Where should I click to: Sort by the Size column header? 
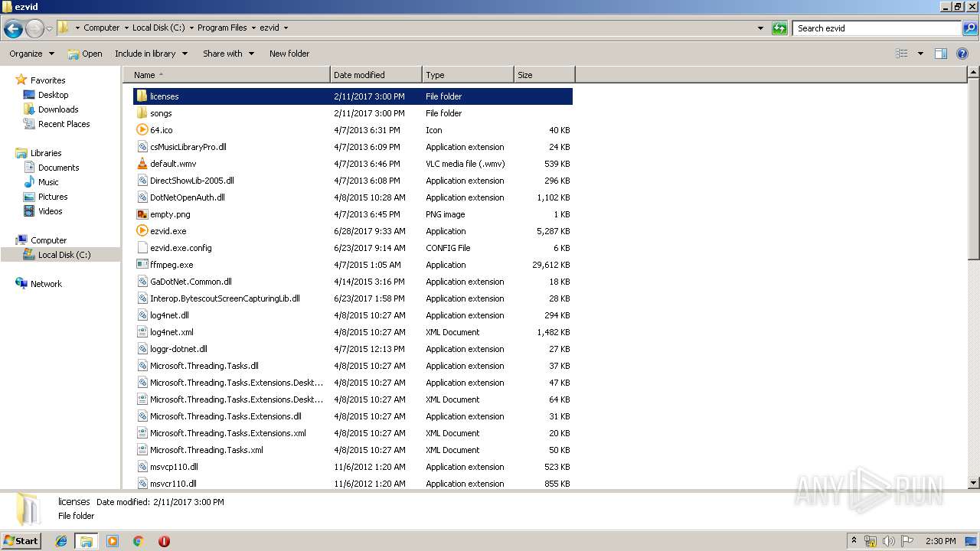544,75
